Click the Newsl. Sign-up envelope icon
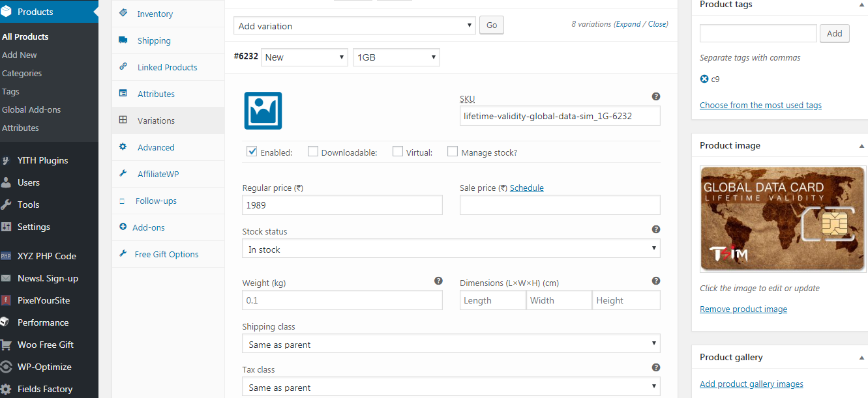 (x=7, y=278)
